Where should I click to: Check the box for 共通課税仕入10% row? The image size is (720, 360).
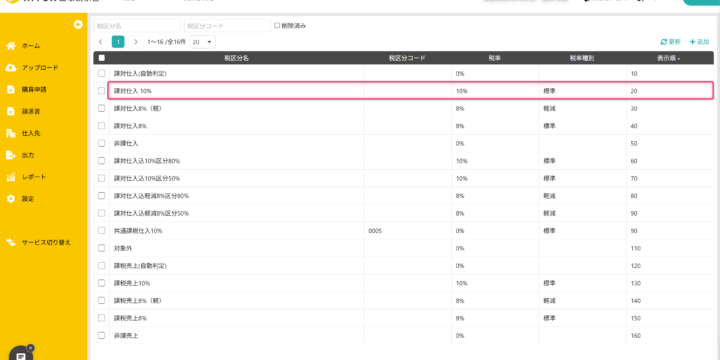101,231
